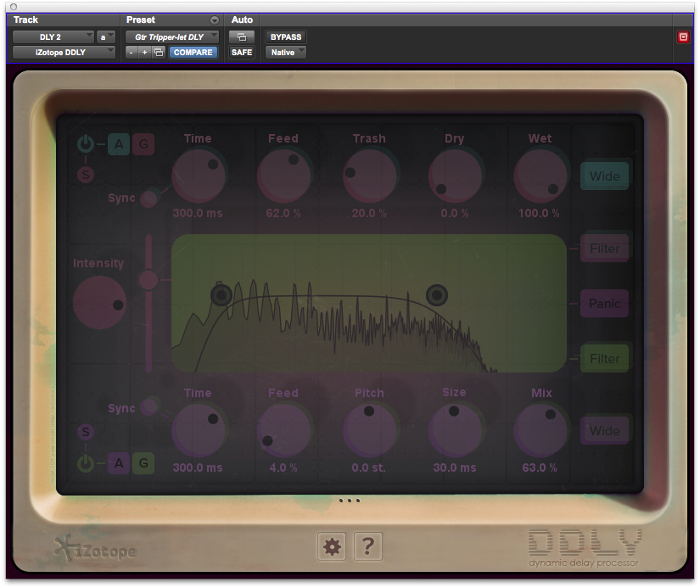This screenshot has height=588, width=700.
Task: Click the top Feed knob at 62.0 %
Action: point(283,176)
